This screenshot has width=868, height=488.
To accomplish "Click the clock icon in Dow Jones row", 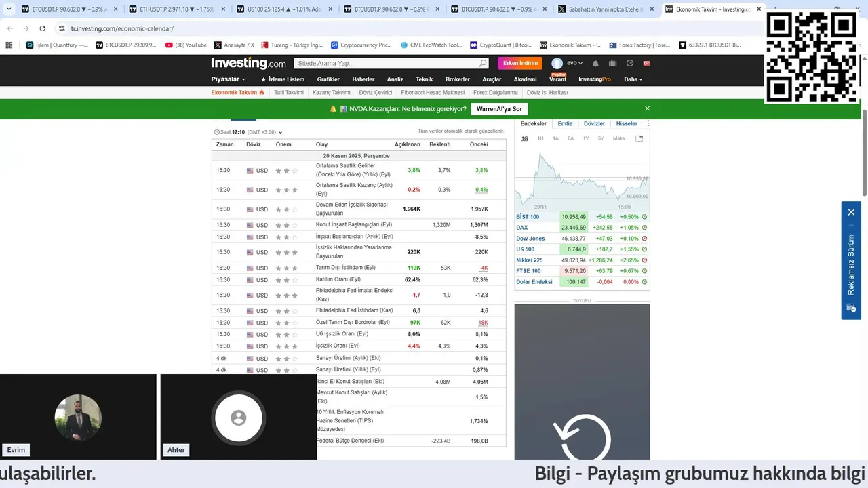I will click(644, 239).
